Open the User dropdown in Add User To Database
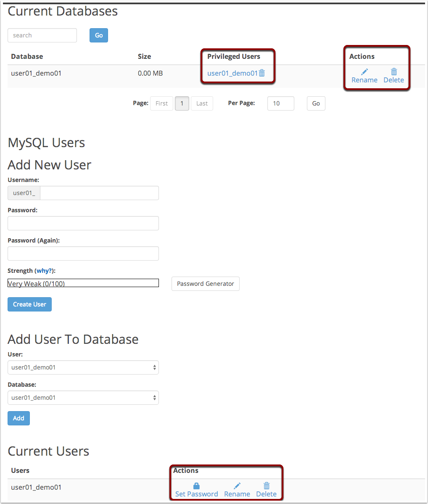 pos(83,367)
